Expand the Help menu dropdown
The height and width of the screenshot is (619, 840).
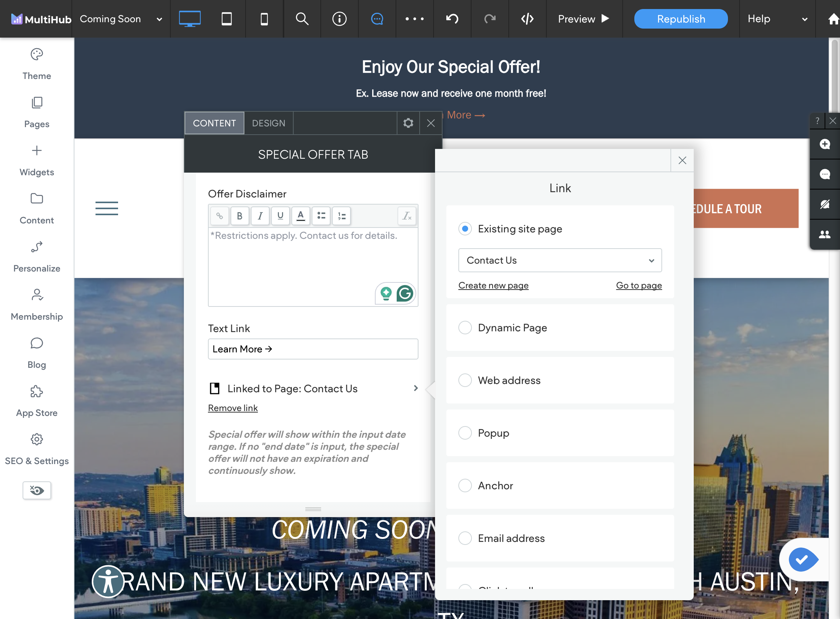pyautogui.click(x=777, y=19)
